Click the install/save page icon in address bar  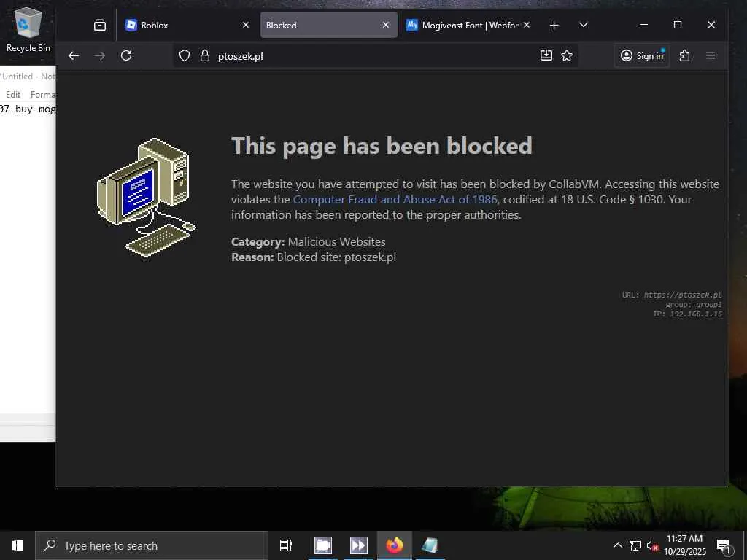546,55
